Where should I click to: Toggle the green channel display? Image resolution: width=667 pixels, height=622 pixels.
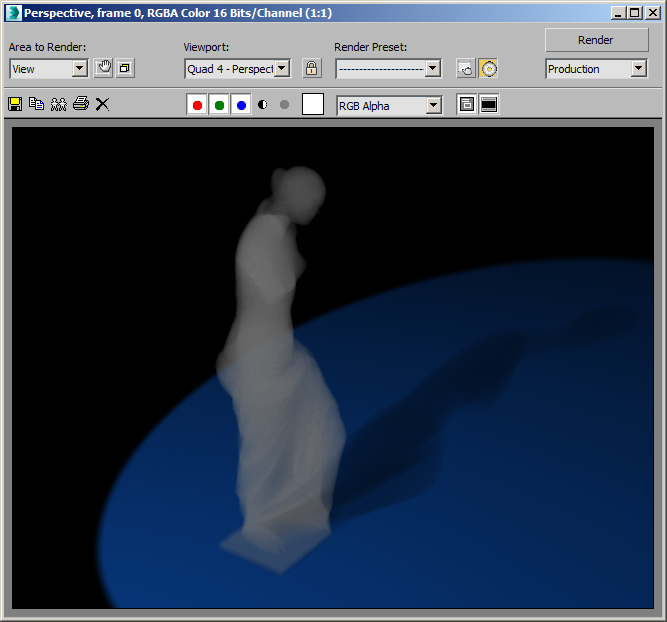219,105
